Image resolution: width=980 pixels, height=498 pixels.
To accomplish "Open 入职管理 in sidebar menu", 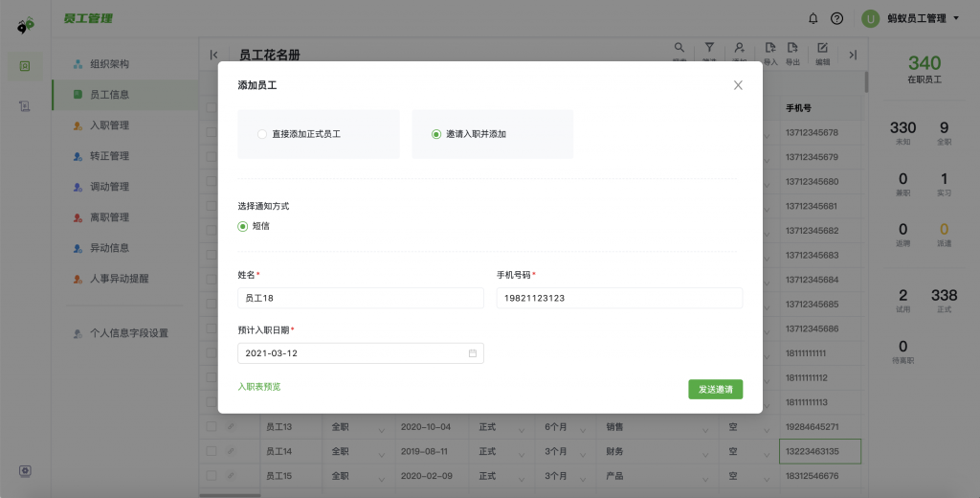I will [x=108, y=125].
